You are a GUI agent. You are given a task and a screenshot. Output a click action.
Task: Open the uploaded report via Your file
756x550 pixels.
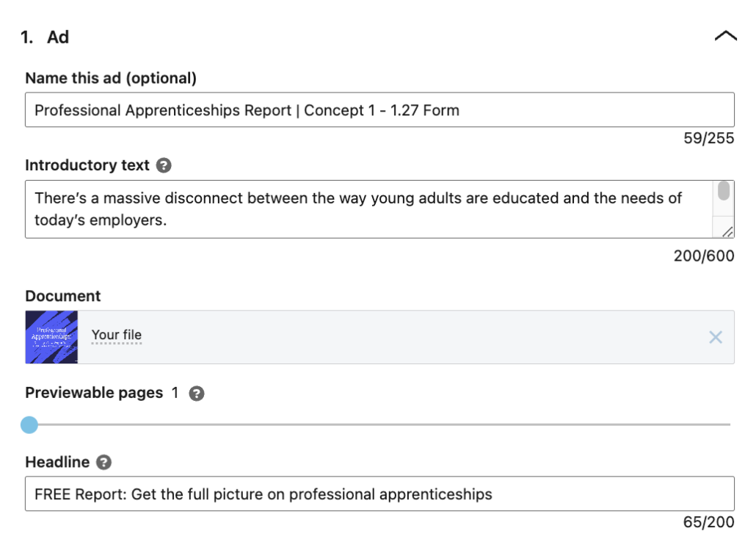tap(115, 335)
